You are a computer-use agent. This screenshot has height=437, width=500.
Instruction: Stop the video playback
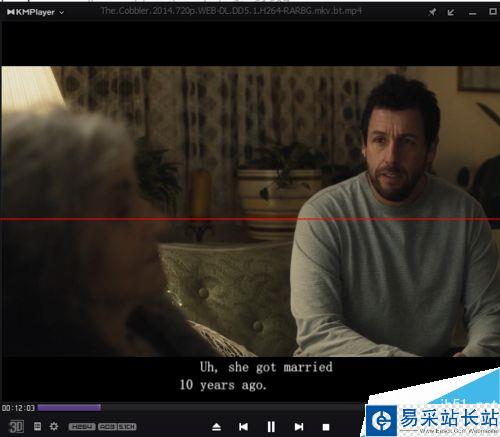[x=326, y=427]
